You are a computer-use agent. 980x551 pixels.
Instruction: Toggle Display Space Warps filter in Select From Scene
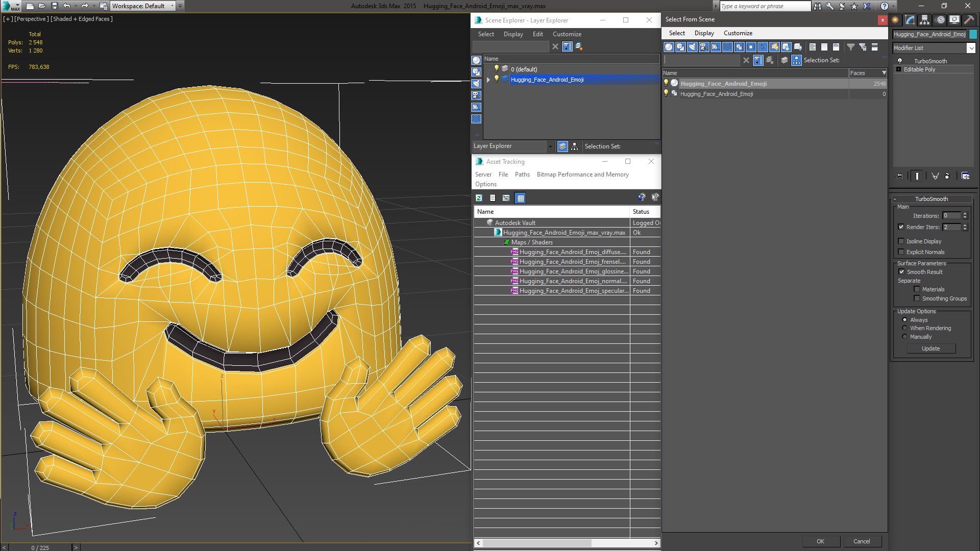coord(727,47)
